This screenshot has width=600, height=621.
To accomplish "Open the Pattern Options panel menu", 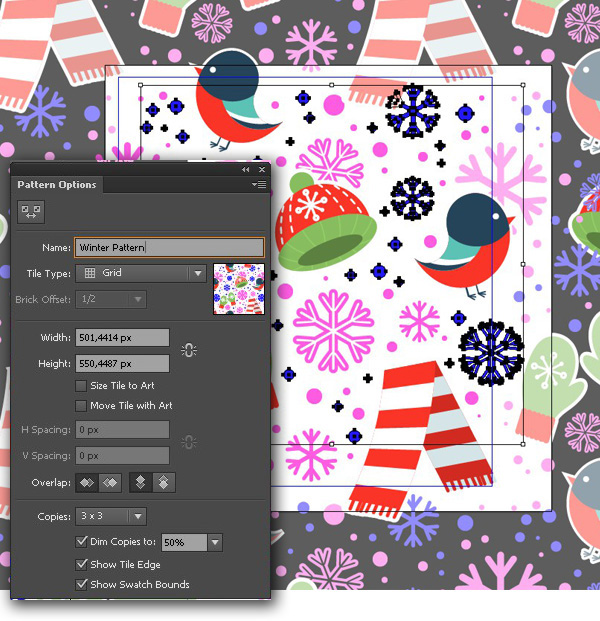I will (x=259, y=184).
